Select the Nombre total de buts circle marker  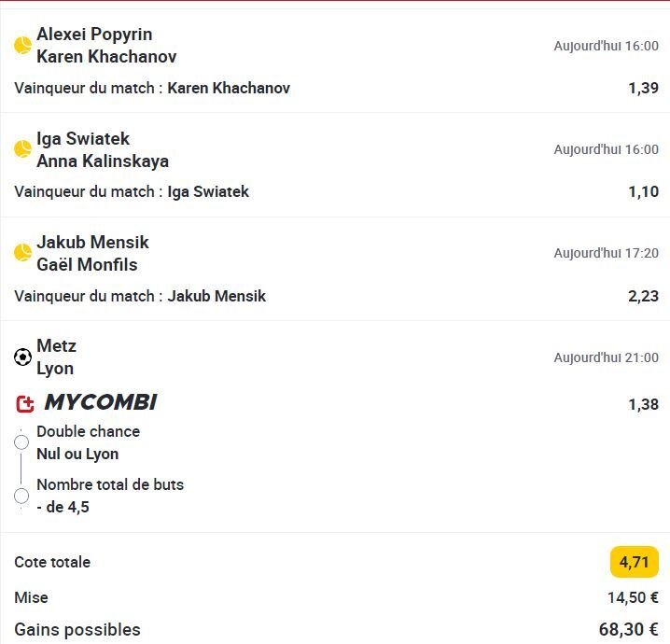[21, 497]
